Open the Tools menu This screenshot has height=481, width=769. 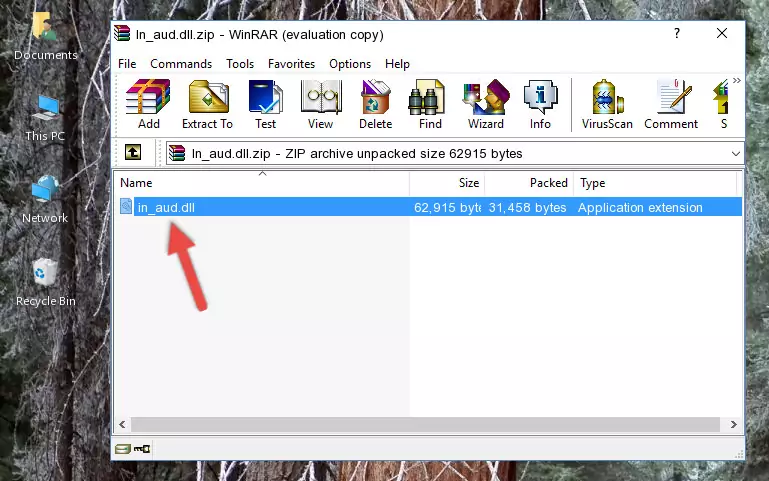click(240, 64)
